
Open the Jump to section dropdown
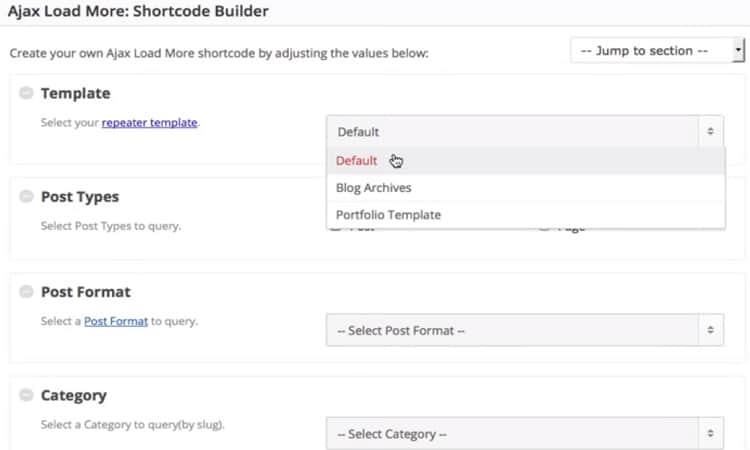tap(657, 50)
